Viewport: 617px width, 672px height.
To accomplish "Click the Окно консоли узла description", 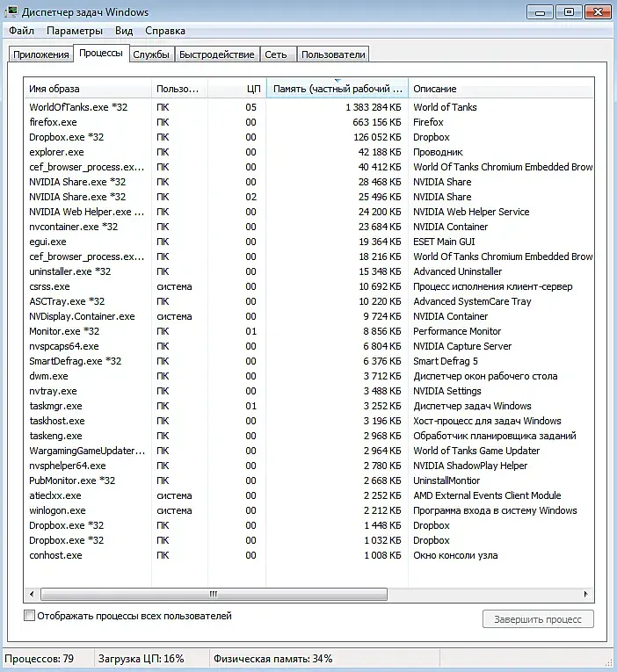I will tap(455, 555).
